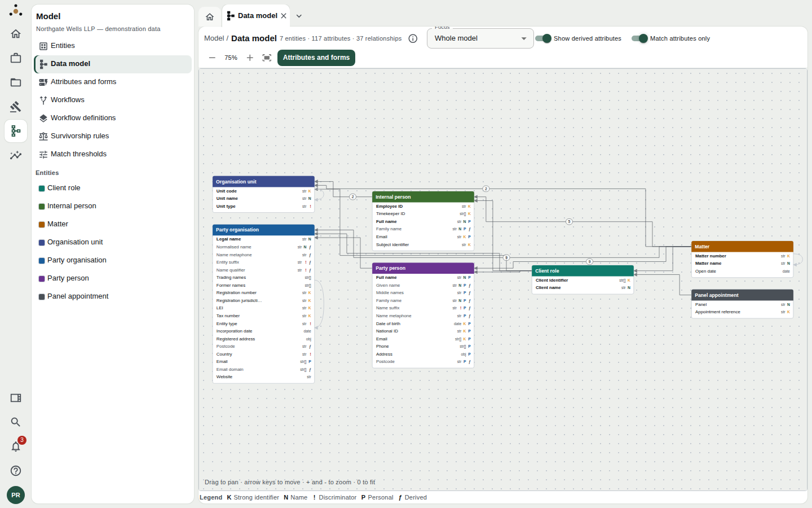This screenshot has height=508, width=812.
Task: Click the Model breadcrumb link
Action: pos(214,38)
